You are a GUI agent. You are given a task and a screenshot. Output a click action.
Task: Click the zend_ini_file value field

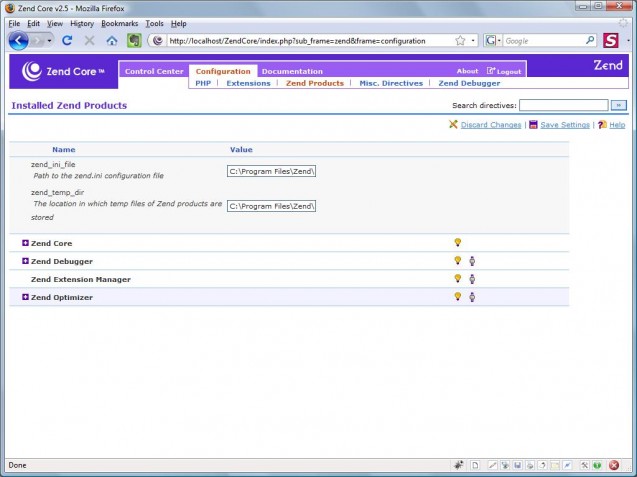[271, 171]
